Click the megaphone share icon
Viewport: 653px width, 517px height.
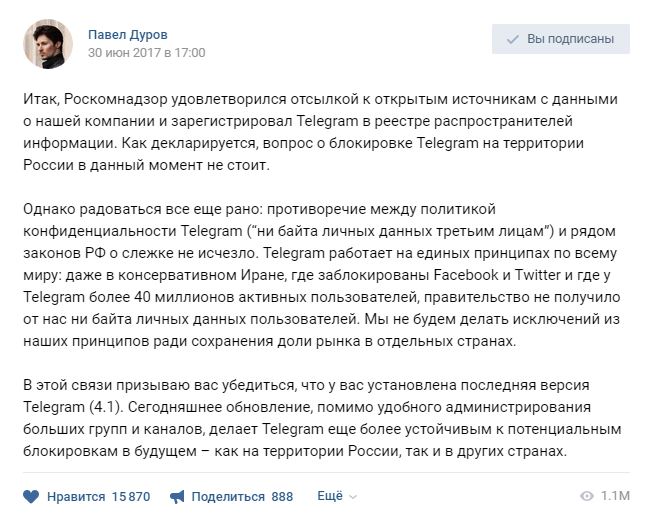pos(177,496)
